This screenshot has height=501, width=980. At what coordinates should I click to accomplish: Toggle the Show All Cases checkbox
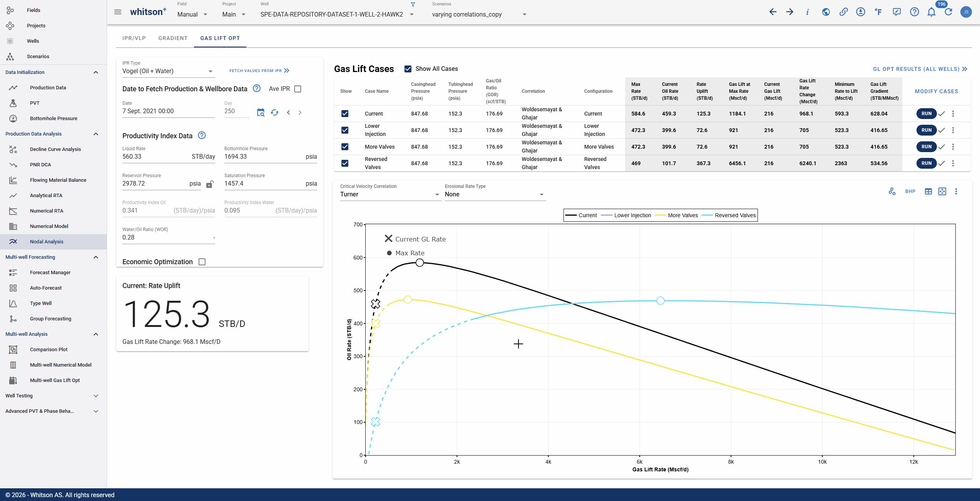tap(408, 69)
